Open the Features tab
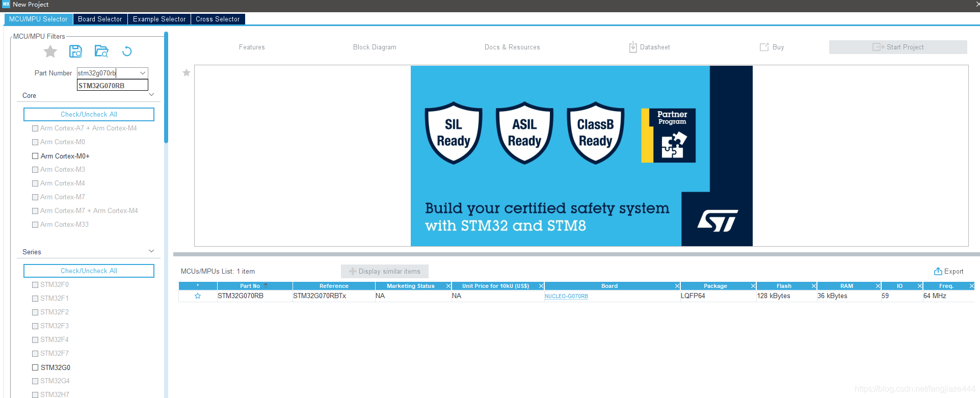This screenshot has height=398, width=980. click(252, 47)
